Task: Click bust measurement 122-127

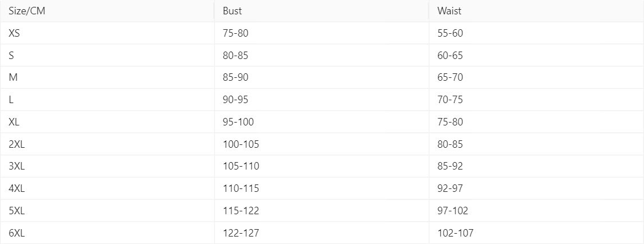Action: 241,233
